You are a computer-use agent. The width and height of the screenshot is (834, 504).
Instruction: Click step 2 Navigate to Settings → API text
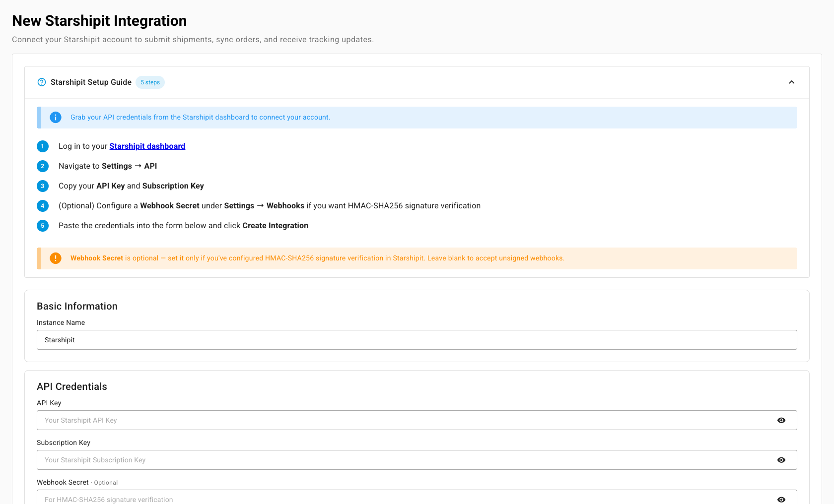tap(108, 166)
